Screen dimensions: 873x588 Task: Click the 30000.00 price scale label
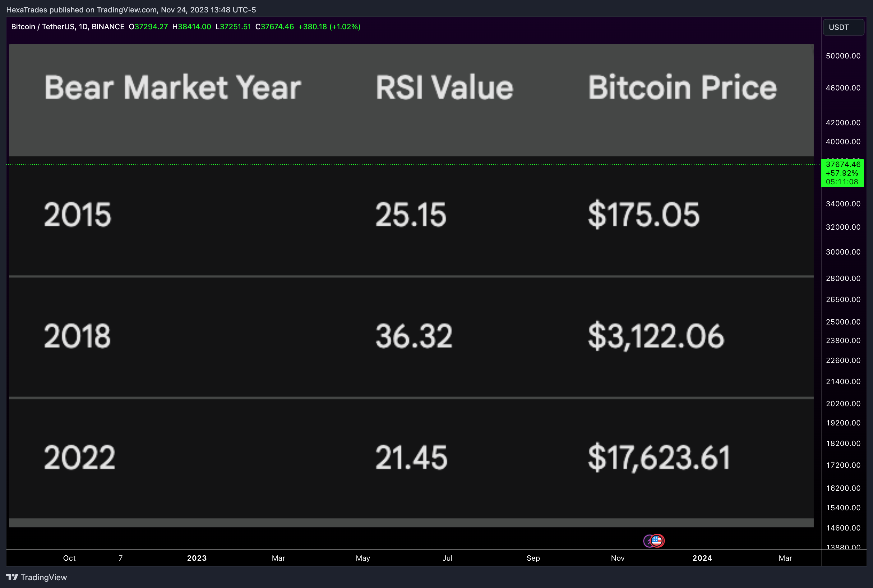(x=843, y=252)
